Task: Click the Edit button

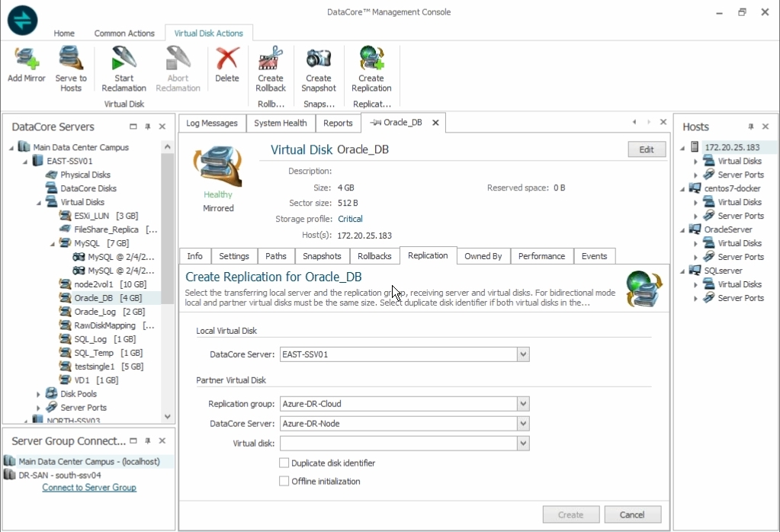Action: pos(646,149)
